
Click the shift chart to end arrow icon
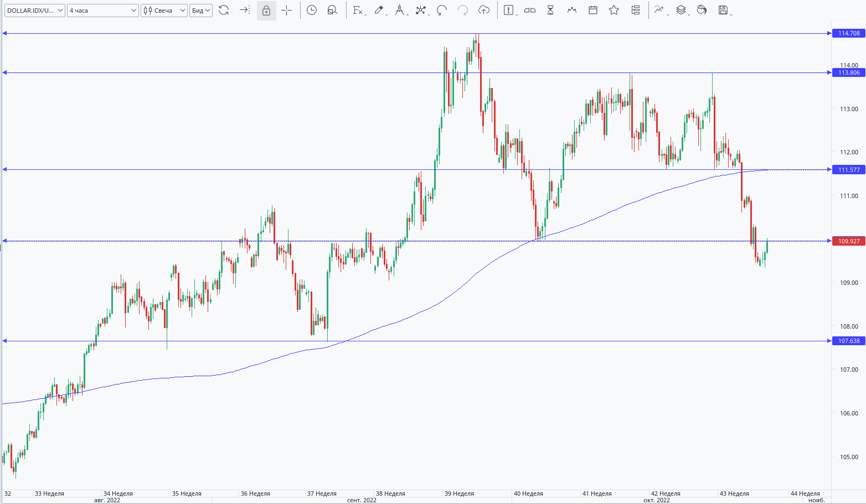point(245,10)
